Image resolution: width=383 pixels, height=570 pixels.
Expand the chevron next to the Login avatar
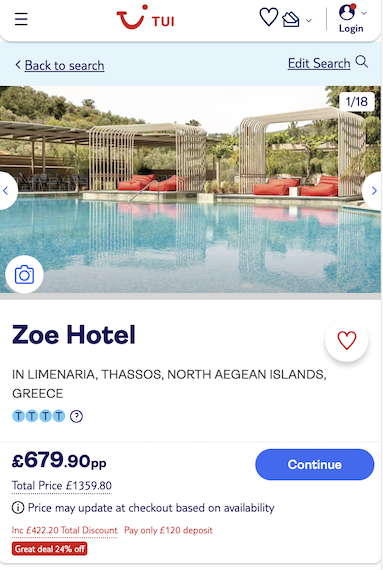coord(364,13)
